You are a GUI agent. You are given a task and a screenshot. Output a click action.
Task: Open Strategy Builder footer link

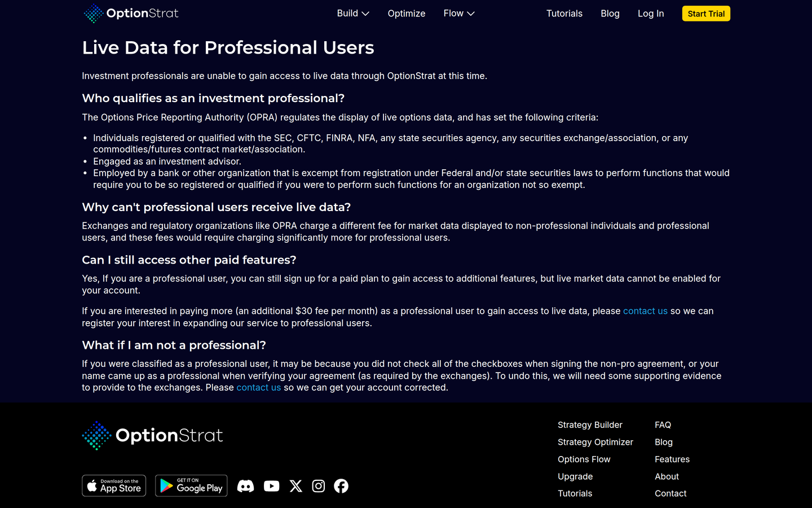(590, 425)
